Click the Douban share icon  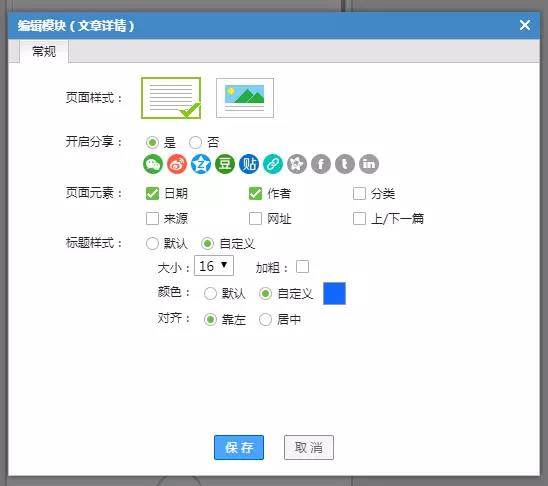point(225,164)
